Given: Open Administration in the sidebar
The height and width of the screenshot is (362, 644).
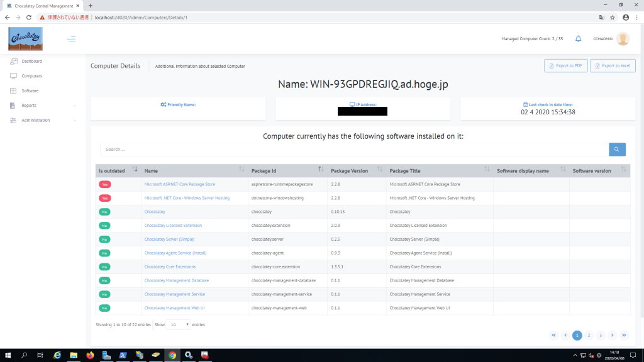Looking at the screenshot, I should [x=35, y=120].
